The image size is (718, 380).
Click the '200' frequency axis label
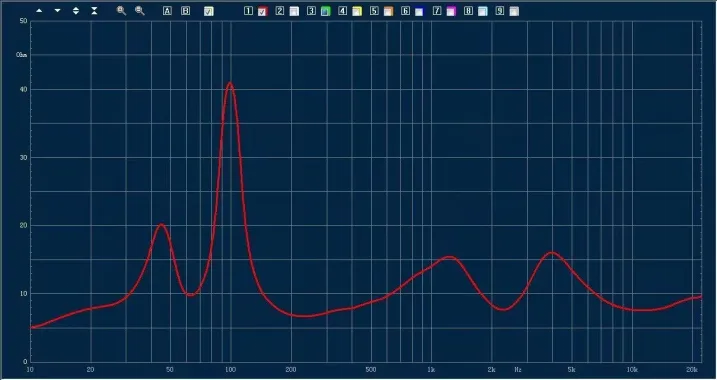tap(291, 369)
